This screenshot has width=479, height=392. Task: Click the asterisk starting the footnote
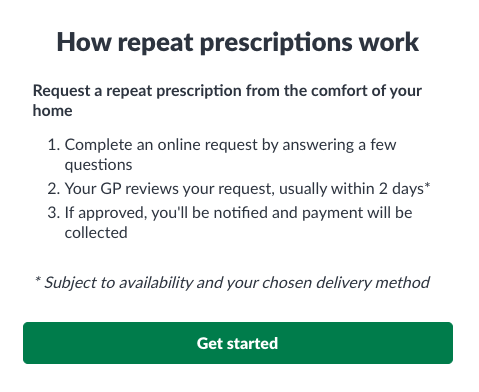point(38,280)
